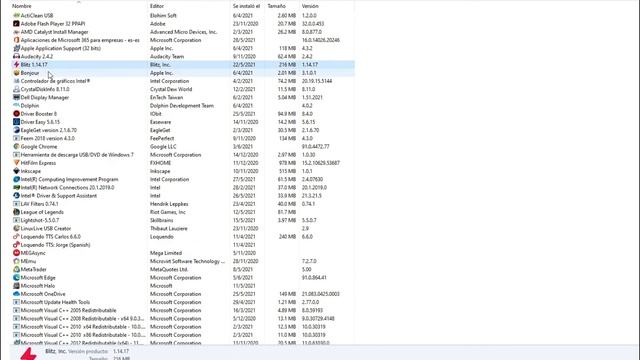The width and height of the screenshot is (640, 360).
Task: Select the Bonjour icon
Action: pyautogui.click(x=16, y=73)
